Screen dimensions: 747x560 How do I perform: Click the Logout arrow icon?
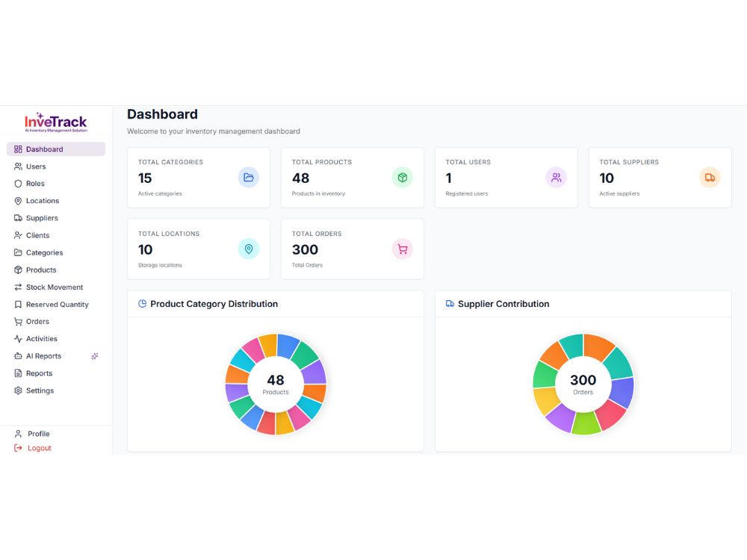[x=18, y=448]
